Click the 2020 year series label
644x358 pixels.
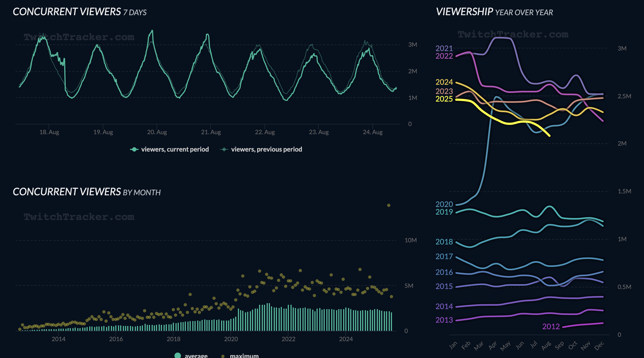click(x=444, y=204)
